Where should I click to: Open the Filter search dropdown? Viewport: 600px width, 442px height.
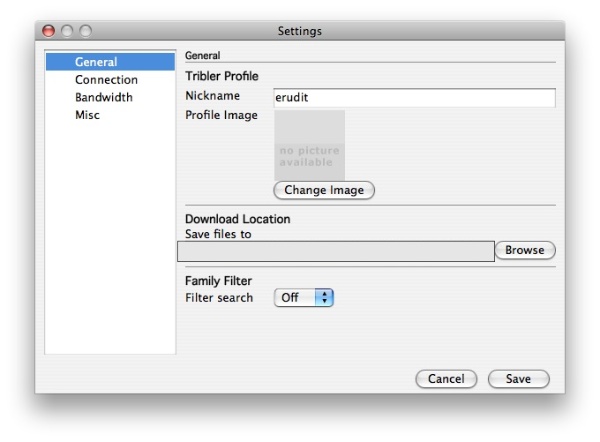tap(304, 297)
